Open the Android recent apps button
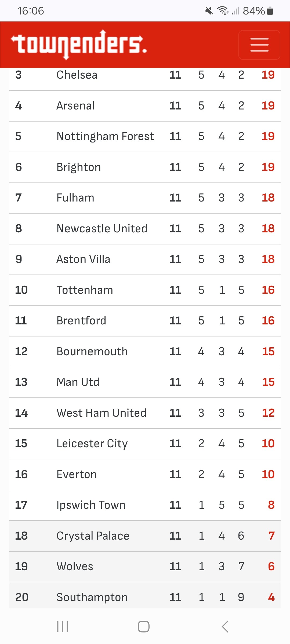The width and height of the screenshot is (290, 644). pyautogui.click(x=63, y=627)
